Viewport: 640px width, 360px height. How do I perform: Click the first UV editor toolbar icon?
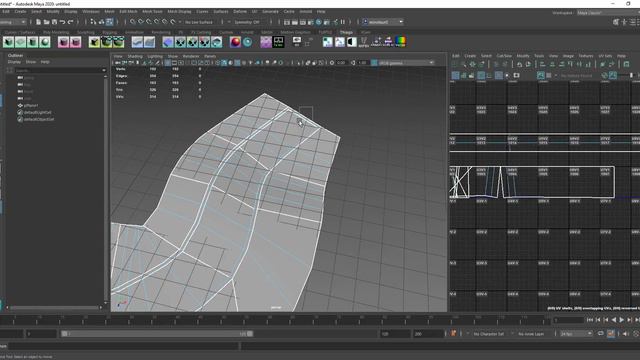(455, 64)
